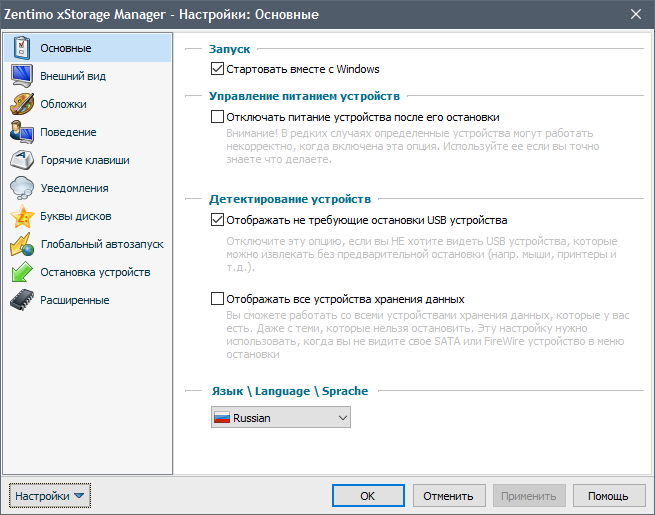Screen dimensions: 655x515
Task: Click the user-with-monitor icon for Поведение
Action: click(x=22, y=132)
